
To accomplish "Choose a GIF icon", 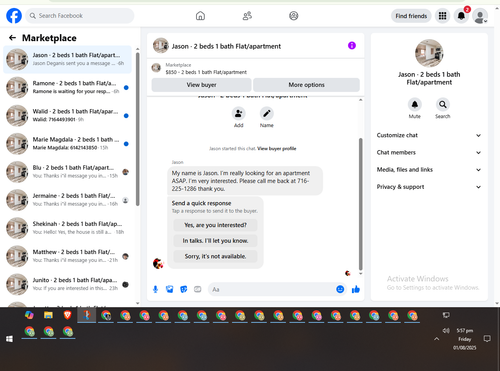I will point(198,289).
